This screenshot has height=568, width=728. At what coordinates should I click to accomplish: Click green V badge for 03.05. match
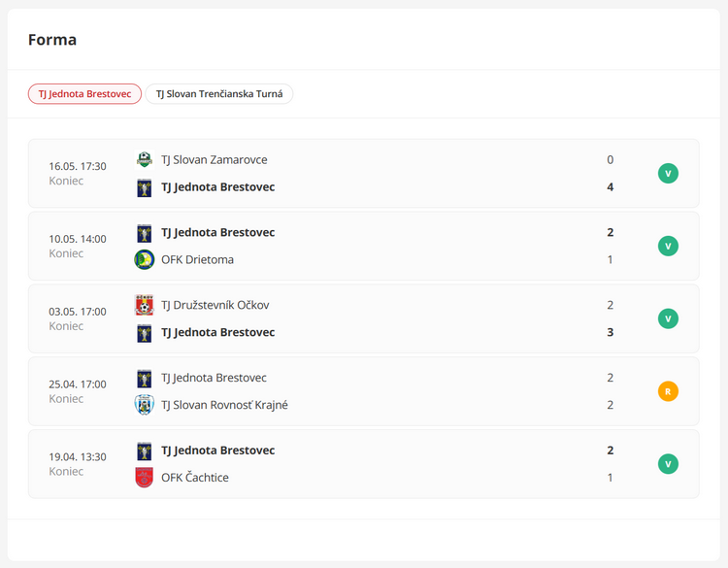click(x=668, y=318)
